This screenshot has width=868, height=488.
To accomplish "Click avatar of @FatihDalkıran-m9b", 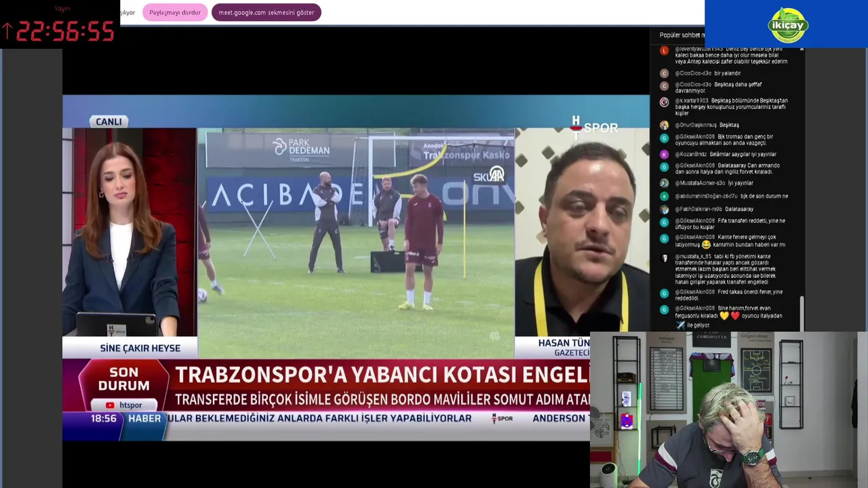I will coord(664,209).
